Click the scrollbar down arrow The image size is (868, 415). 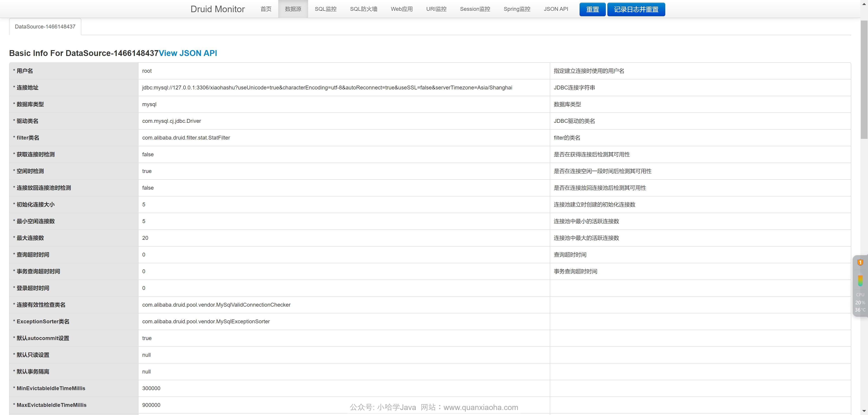point(864,411)
